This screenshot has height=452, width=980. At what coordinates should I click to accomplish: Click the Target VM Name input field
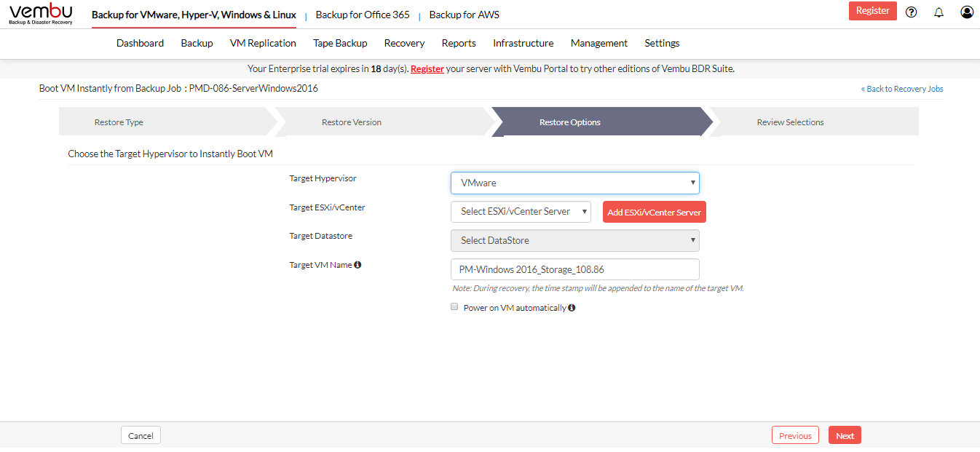point(575,269)
